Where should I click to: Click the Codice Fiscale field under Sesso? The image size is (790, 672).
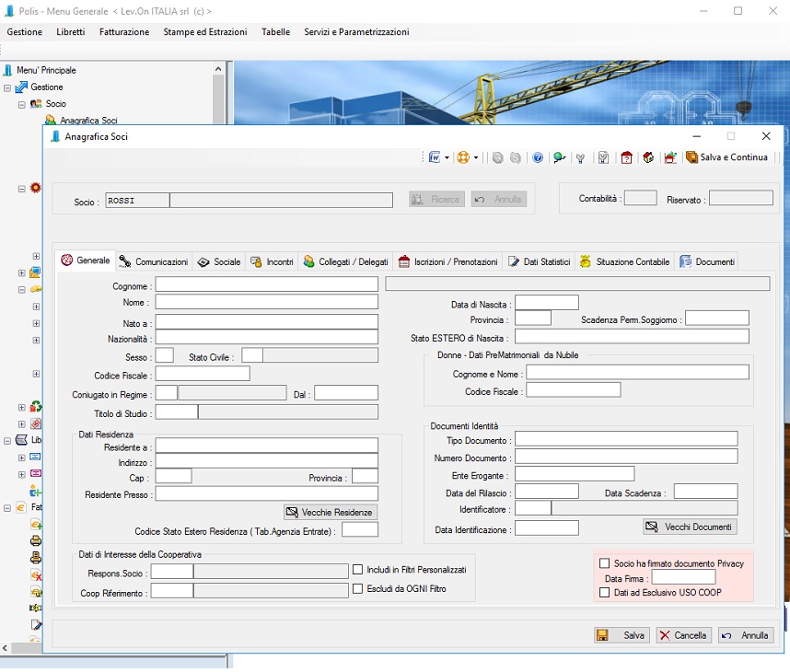pos(203,373)
